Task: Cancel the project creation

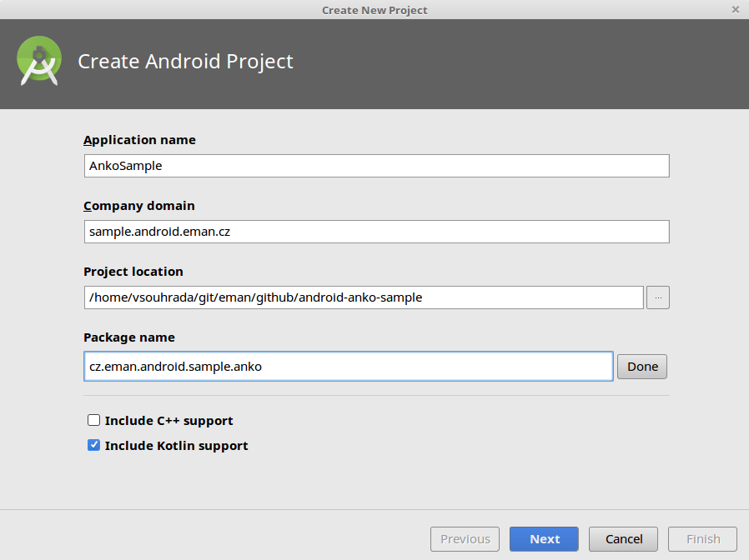Action: pos(623,539)
